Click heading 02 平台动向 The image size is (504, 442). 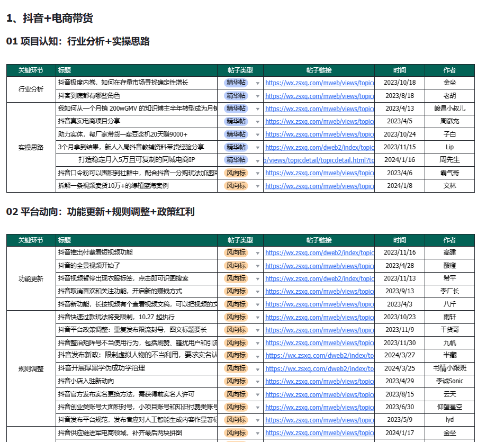100,212
